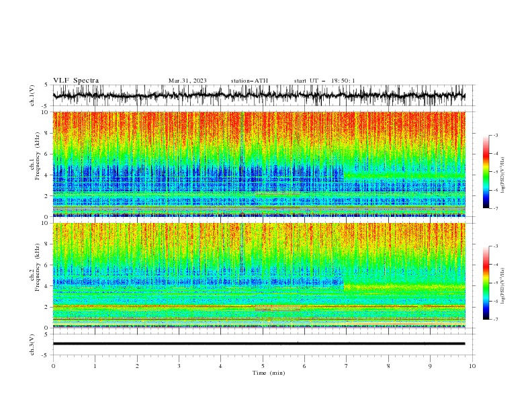
Task: Click time axis tick label '5'
Action: [263, 366]
